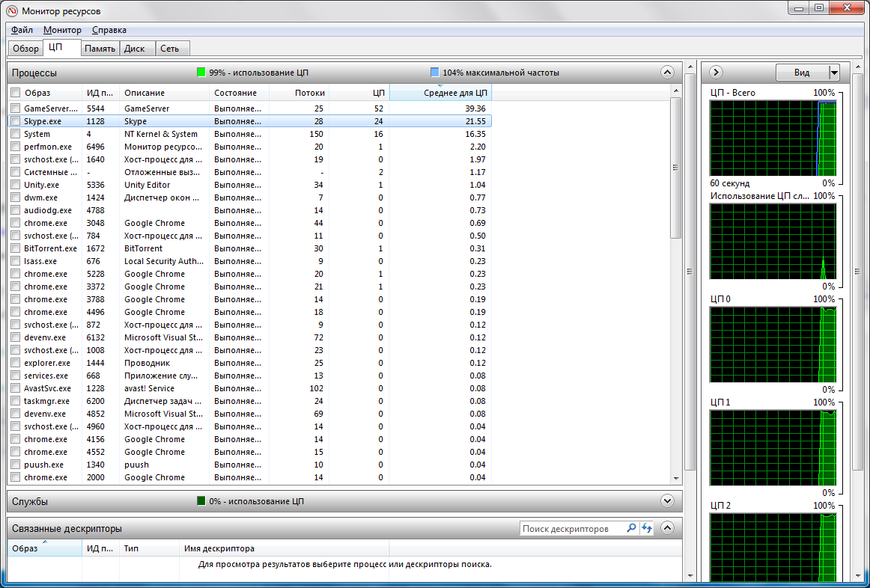Hide the graphs pane with arrow button
Image resolution: width=870 pixels, height=588 pixels.
(x=716, y=73)
